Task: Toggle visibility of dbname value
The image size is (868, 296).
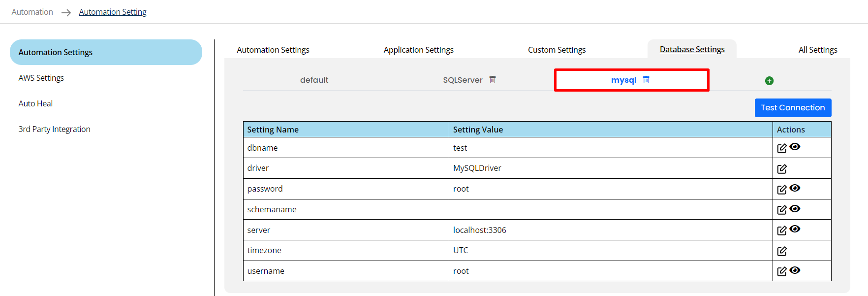Action: pos(795,147)
